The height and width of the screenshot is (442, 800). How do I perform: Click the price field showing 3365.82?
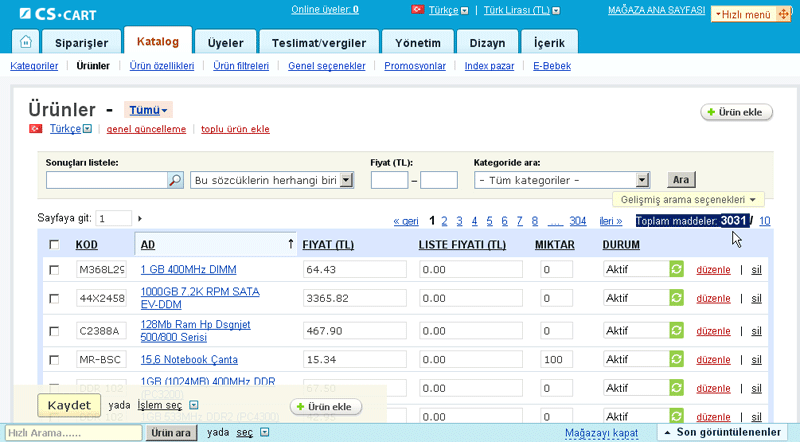point(355,298)
